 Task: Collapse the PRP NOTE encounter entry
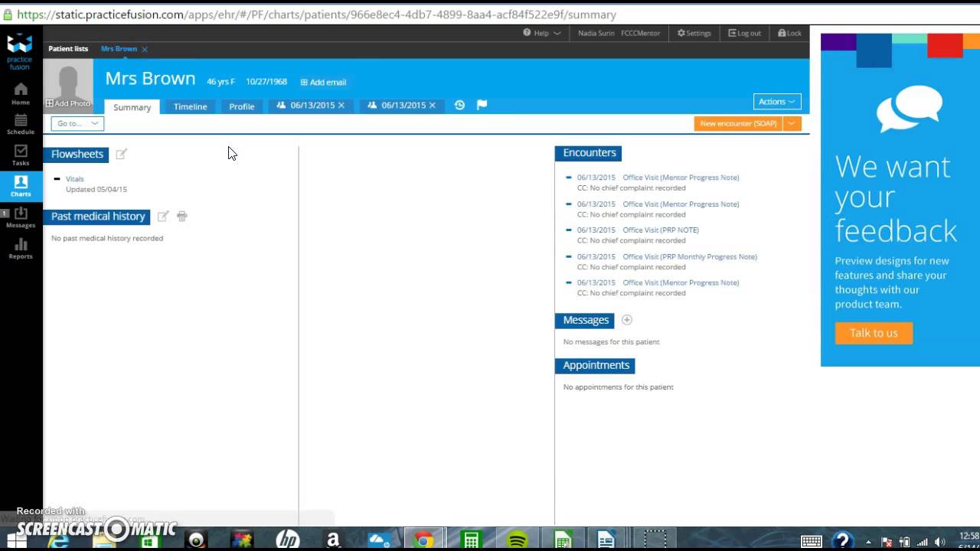click(x=568, y=230)
